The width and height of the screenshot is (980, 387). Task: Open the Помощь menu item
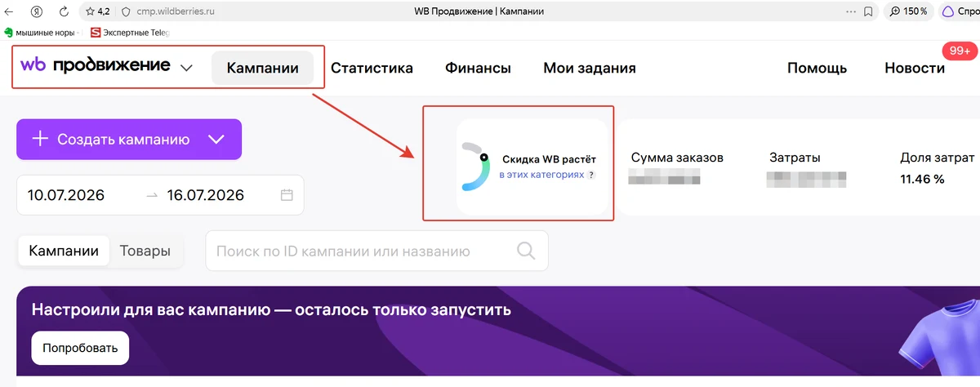[x=817, y=68]
